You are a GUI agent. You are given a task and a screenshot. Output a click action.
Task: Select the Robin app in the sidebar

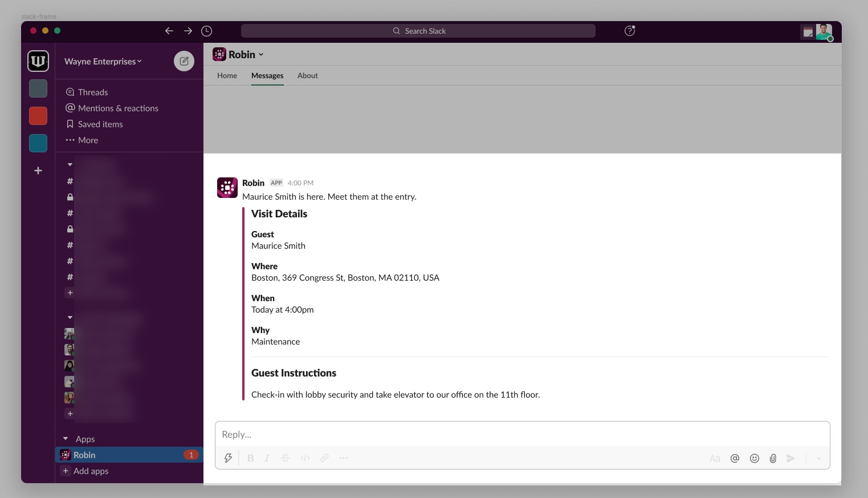(x=129, y=455)
